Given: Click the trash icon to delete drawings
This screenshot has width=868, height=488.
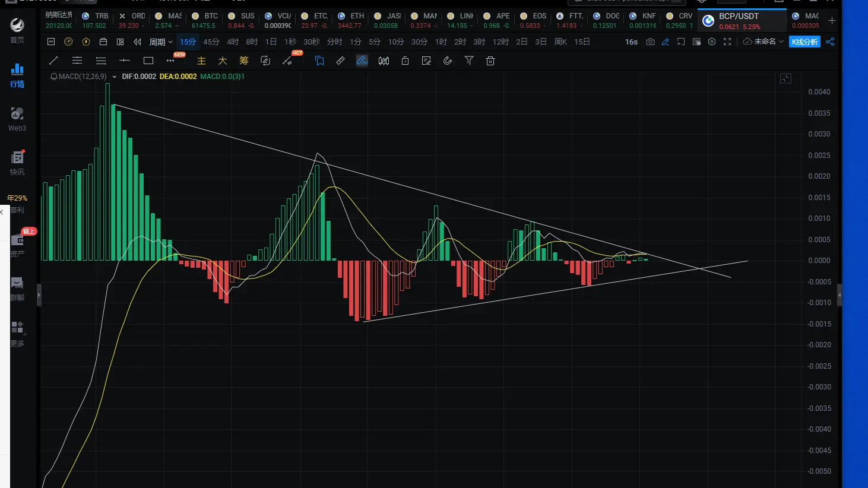Looking at the screenshot, I should point(490,61).
